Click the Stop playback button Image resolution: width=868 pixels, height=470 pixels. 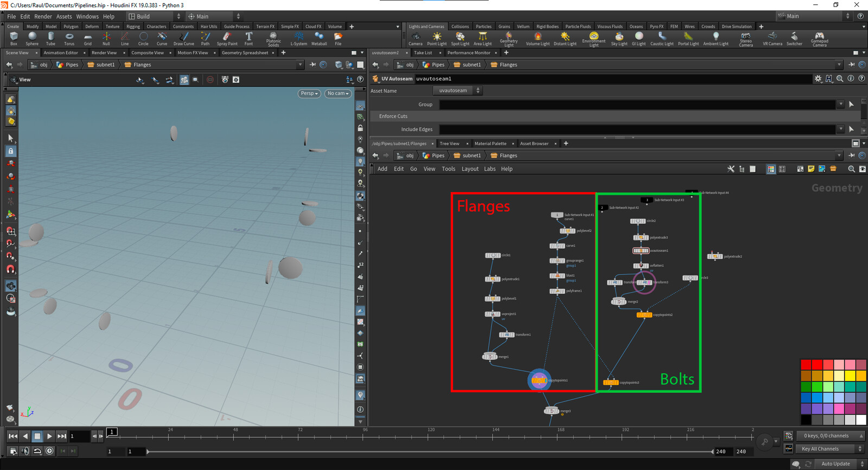tap(37, 436)
